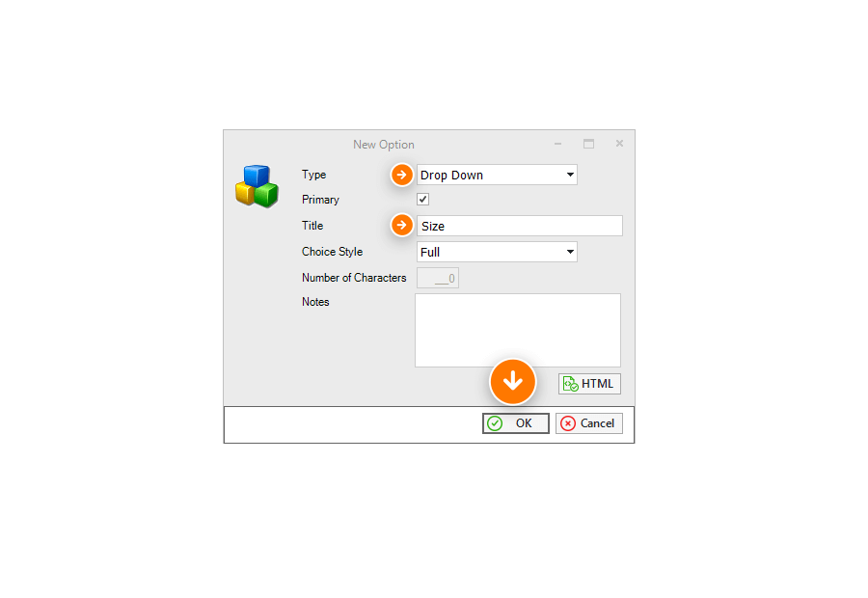This screenshot has width=868, height=598.
Task: Click the green document icon on HTML button
Action: [570, 384]
